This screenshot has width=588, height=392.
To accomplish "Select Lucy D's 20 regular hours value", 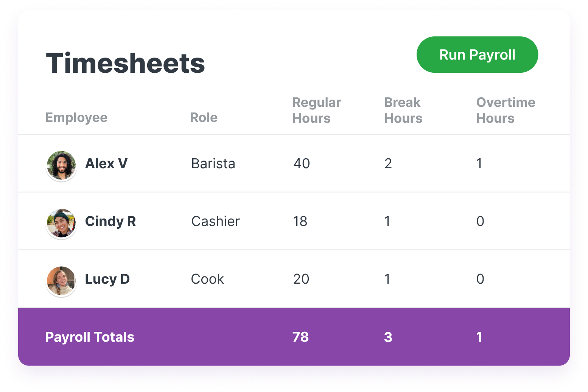I will tap(301, 279).
